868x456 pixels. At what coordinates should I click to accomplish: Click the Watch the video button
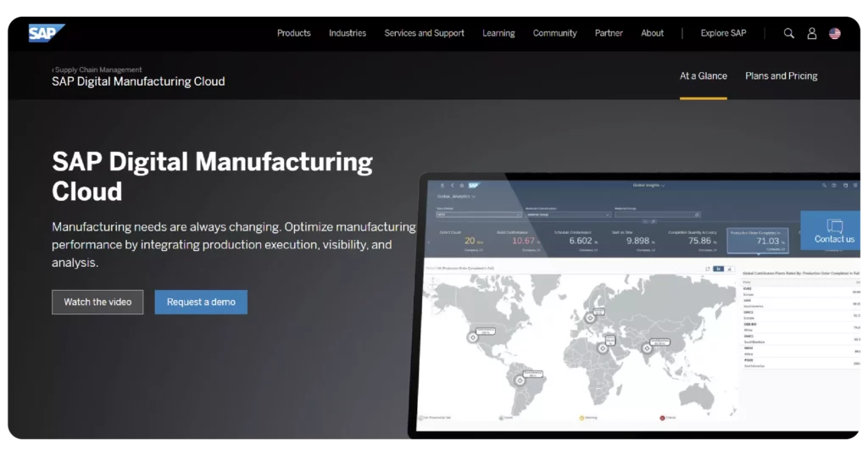pos(97,302)
